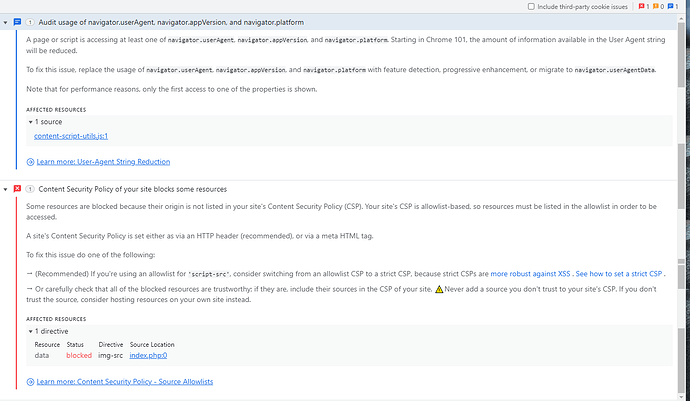
Task: Click the Audit usage of navigator.userAgent title
Action: click(x=171, y=22)
